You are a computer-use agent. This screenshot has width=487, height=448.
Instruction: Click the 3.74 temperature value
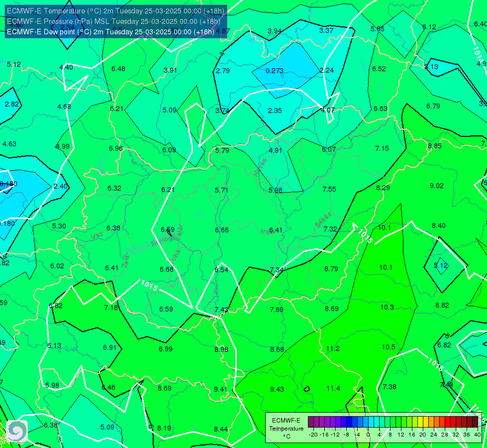point(222,111)
